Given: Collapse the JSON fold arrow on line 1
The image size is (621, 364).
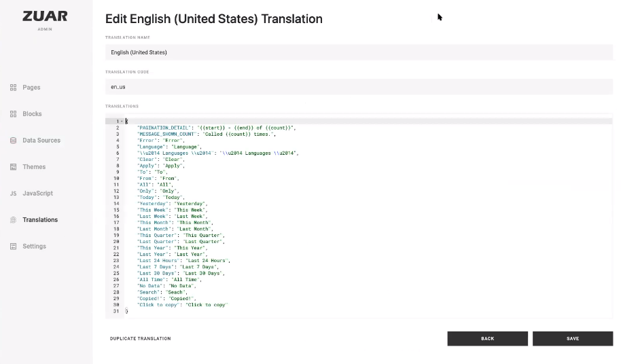Looking at the screenshot, I should click(122, 122).
